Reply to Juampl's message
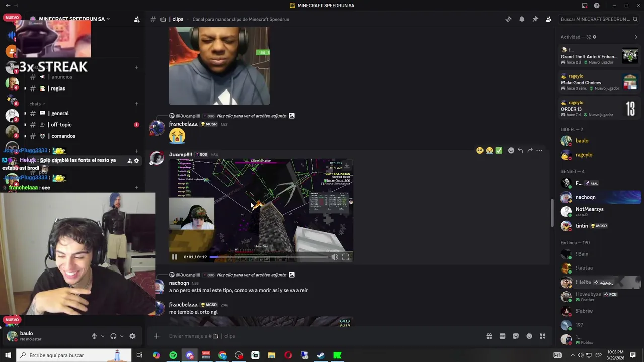644x362 pixels. [520, 150]
